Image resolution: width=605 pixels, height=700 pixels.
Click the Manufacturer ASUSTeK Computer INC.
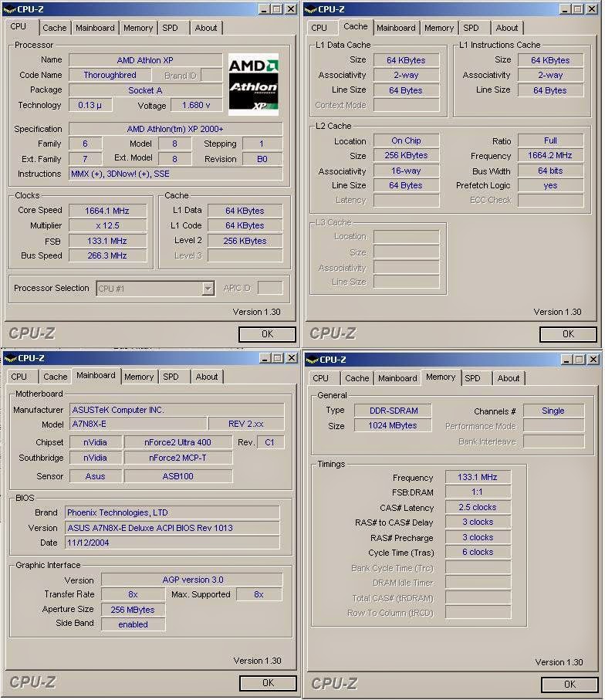[x=177, y=410]
